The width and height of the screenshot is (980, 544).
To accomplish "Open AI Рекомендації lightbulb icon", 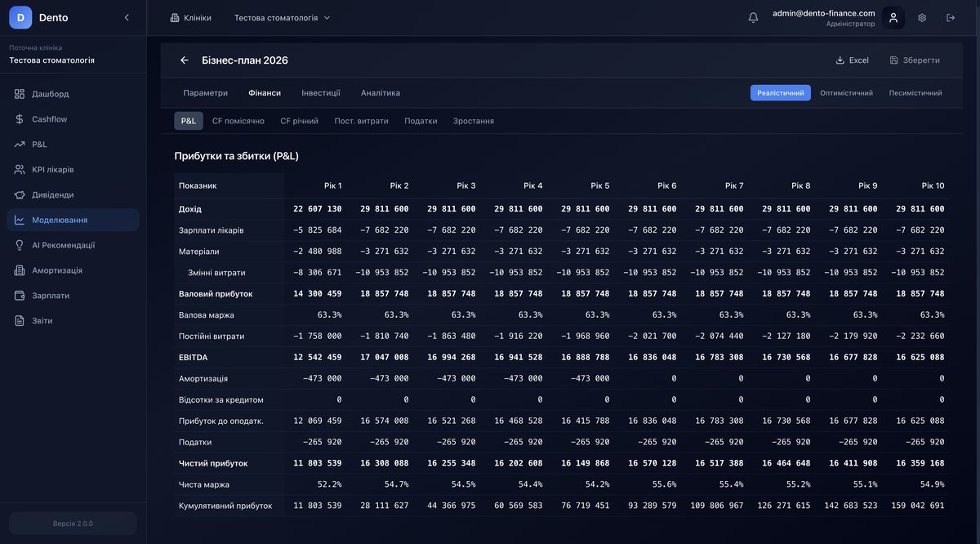I will 18,243.
